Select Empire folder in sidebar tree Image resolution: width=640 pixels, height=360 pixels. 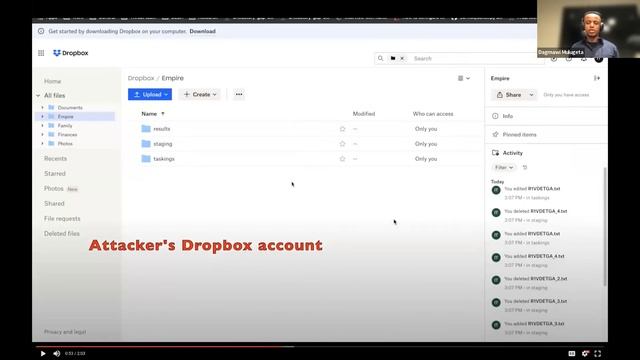[65, 117]
